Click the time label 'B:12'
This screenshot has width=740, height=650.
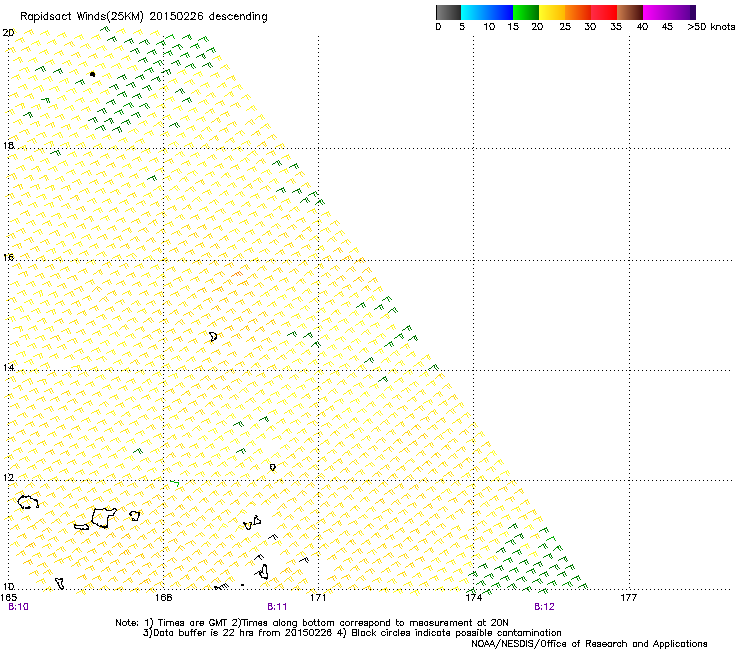544,607
